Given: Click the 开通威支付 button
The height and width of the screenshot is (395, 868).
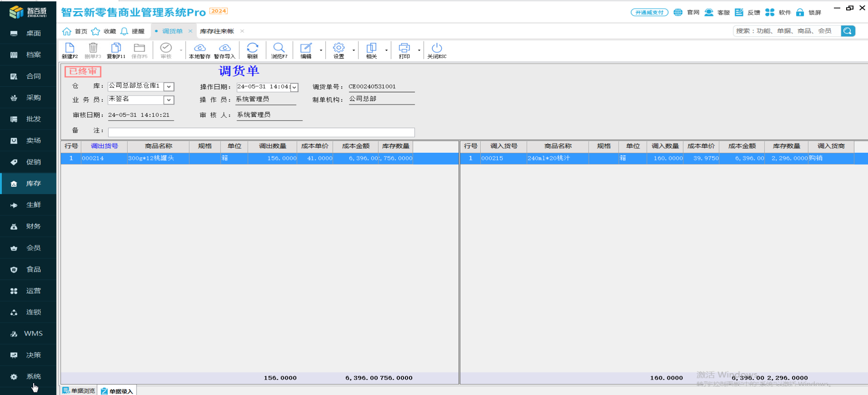Looking at the screenshot, I should (x=649, y=12).
